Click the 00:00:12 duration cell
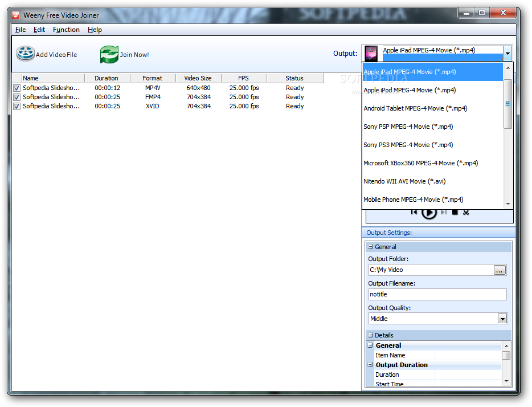Screen dimensions: 532x407 click(x=107, y=88)
